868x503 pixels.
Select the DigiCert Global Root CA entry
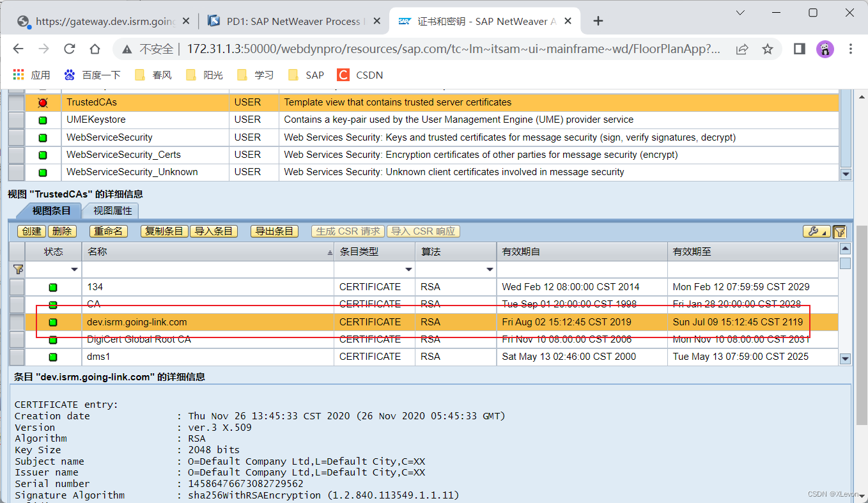(139, 339)
